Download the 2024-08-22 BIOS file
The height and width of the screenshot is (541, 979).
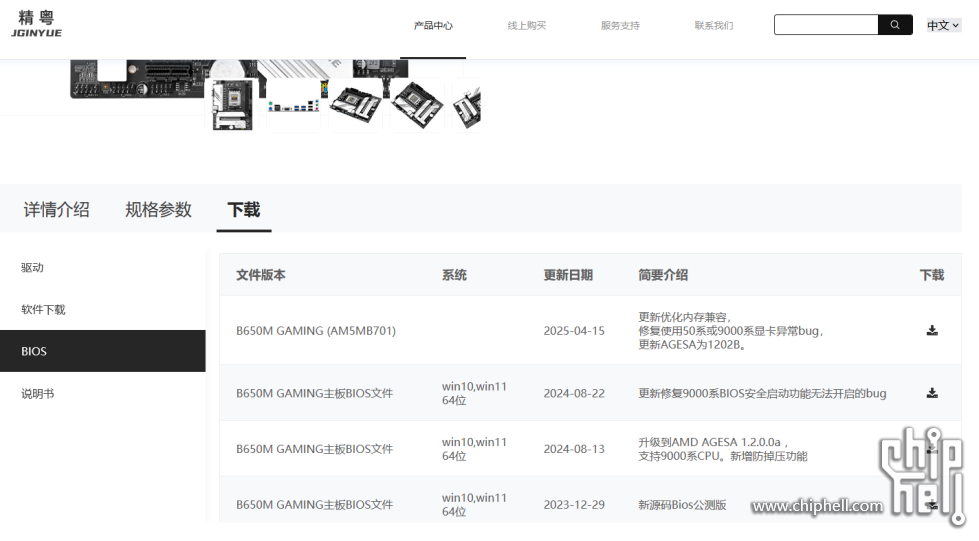tap(932, 393)
